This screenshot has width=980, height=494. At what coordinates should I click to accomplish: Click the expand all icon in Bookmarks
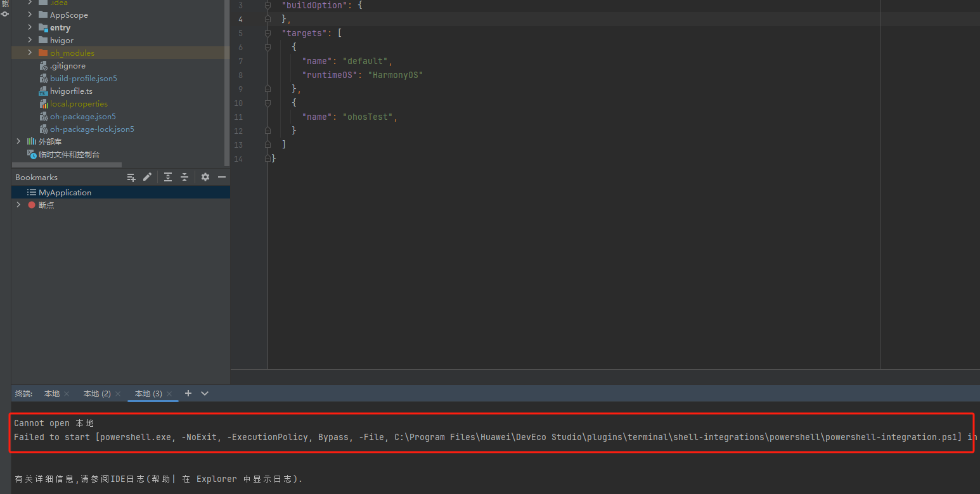168,177
